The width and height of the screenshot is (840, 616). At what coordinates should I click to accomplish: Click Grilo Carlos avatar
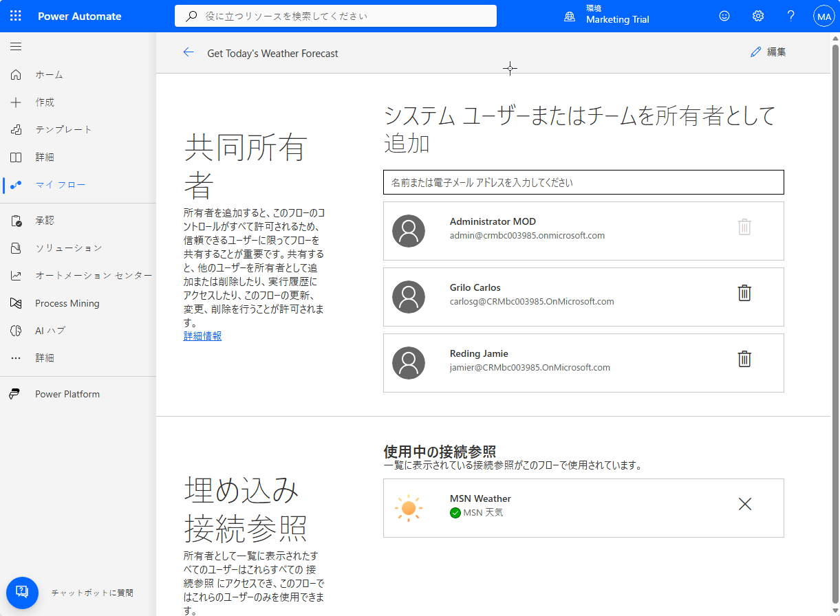pos(409,297)
